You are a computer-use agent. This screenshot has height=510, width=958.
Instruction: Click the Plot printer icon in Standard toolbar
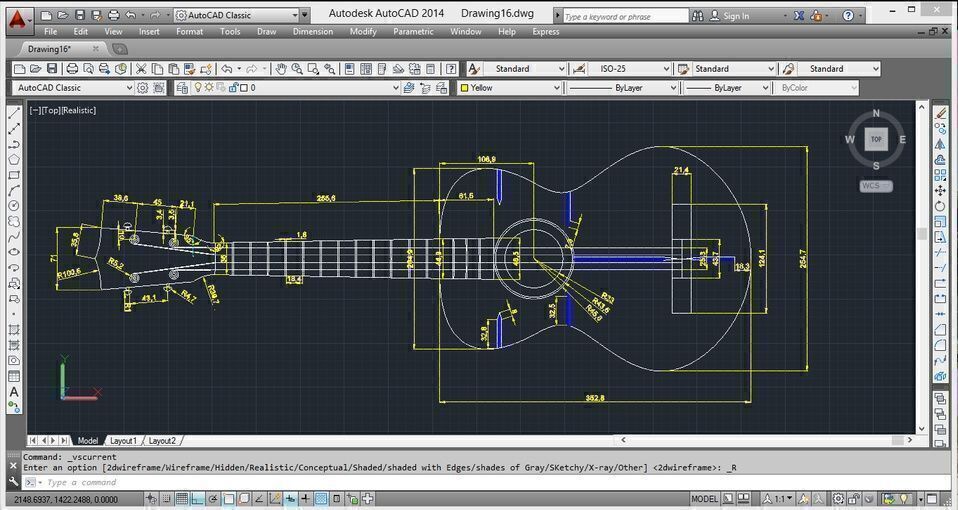pyautogui.click(x=72, y=69)
